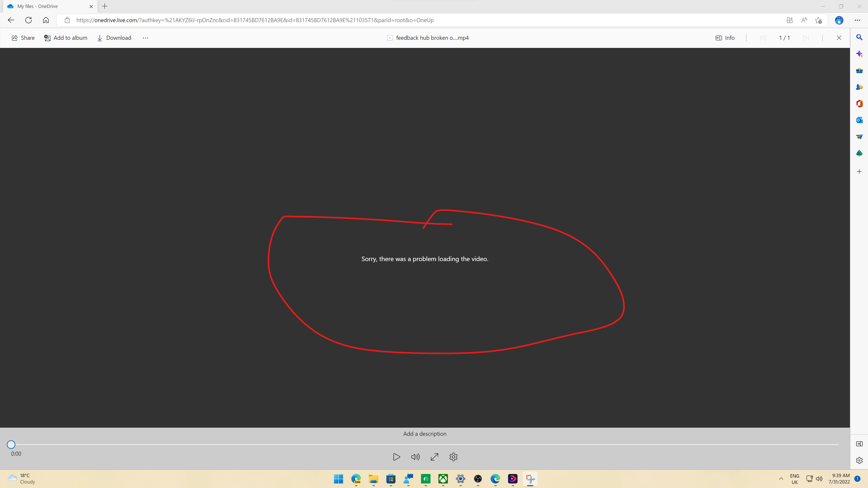This screenshot has width=868, height=488.
Task: Click the video seek slider handle
Action: click(11, 445)
